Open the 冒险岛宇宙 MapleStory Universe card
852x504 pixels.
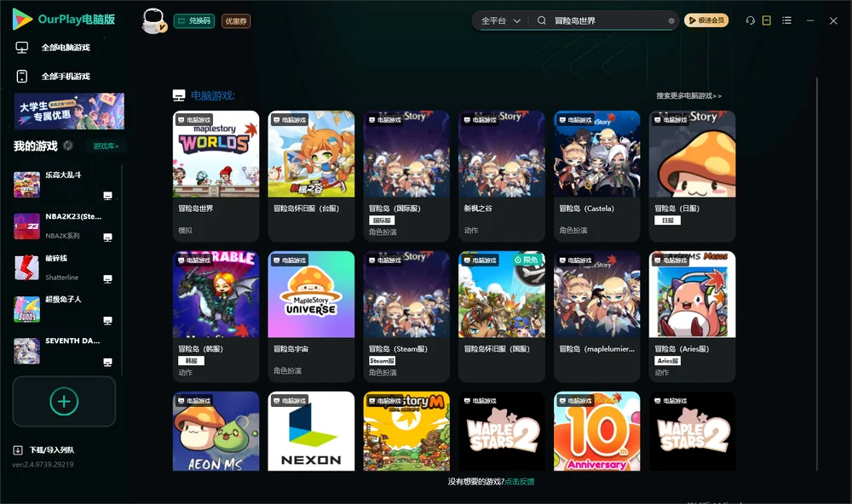311,317
